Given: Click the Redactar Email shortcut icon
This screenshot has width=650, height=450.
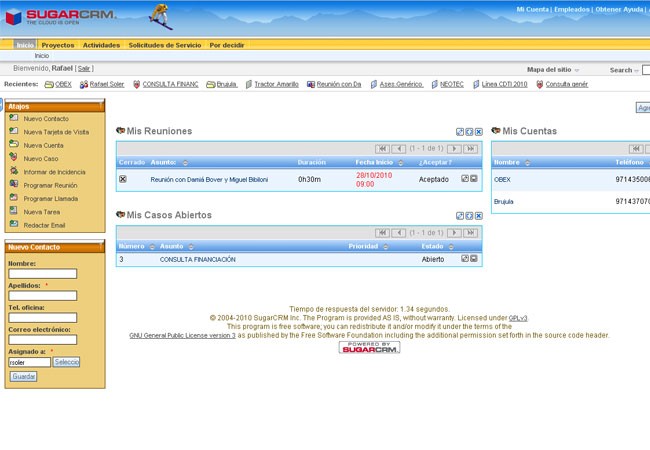Looking at the screenshot, I should [x=14, y=224].
